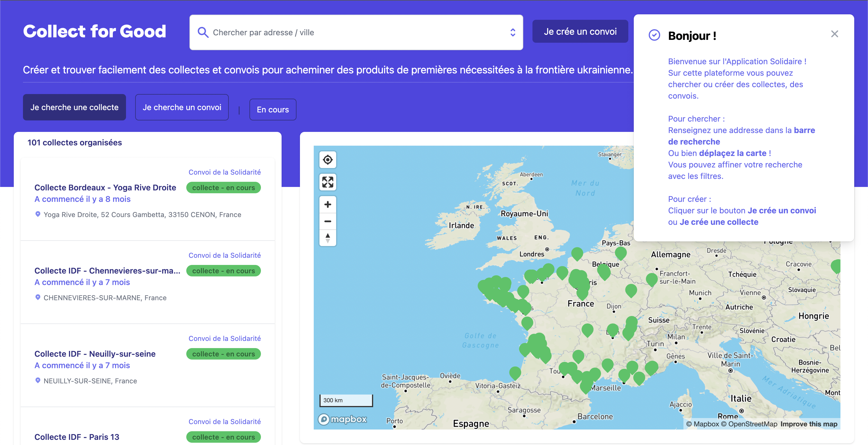
Task: Click 'A commencé il y a 8 mois' text
Action: (x=82, y=199)
